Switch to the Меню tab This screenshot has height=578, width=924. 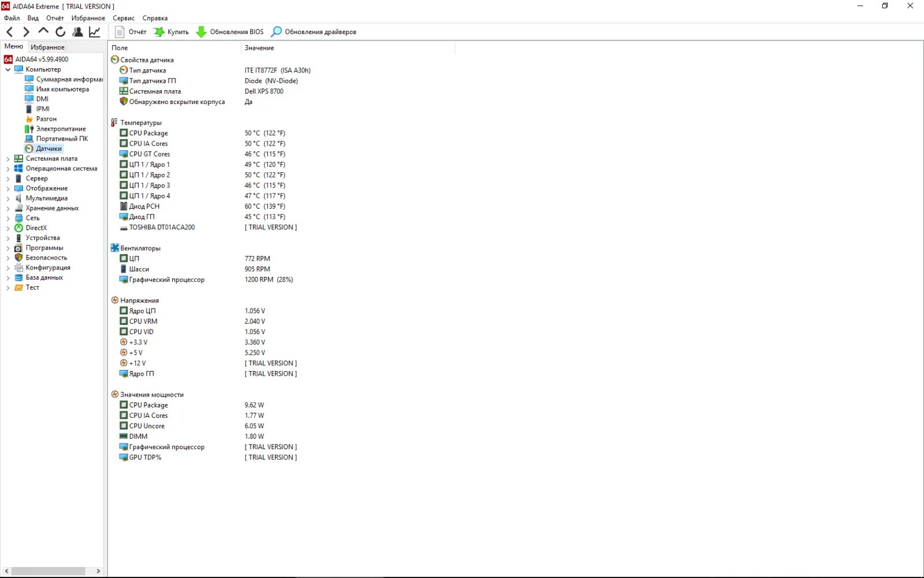tap(14, 46)
